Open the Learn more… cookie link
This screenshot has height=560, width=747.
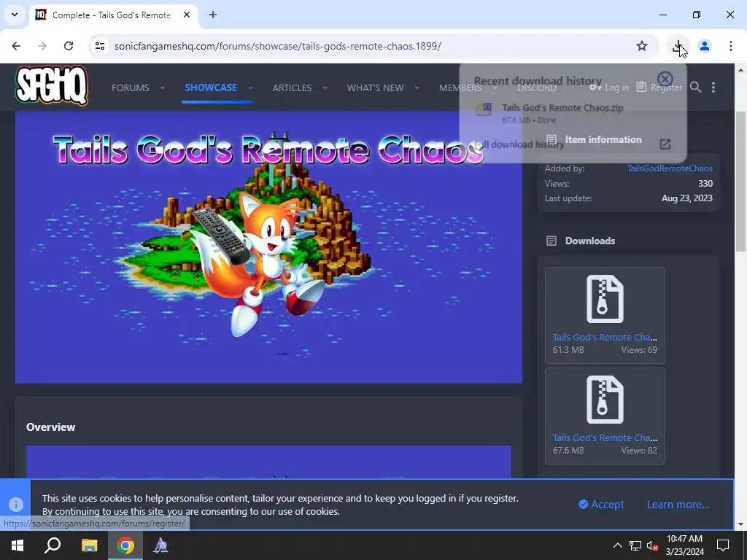point(678,505)
